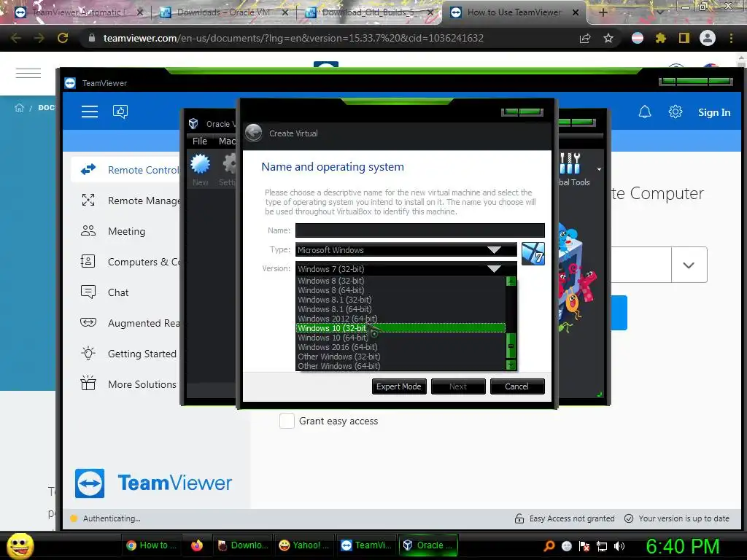Click the browser address bar URL
Screen dimensions: 747x560
coord(293,38)
